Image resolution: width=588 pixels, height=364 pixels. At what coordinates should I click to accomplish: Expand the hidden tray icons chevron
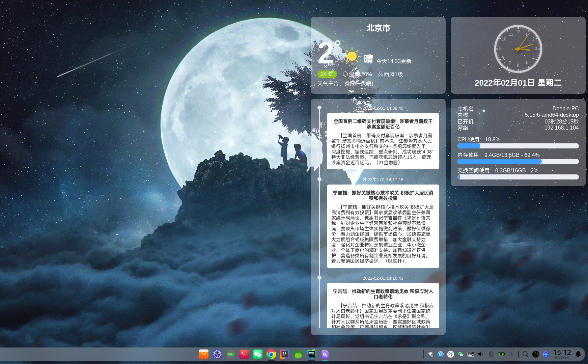tap(512, 354)
